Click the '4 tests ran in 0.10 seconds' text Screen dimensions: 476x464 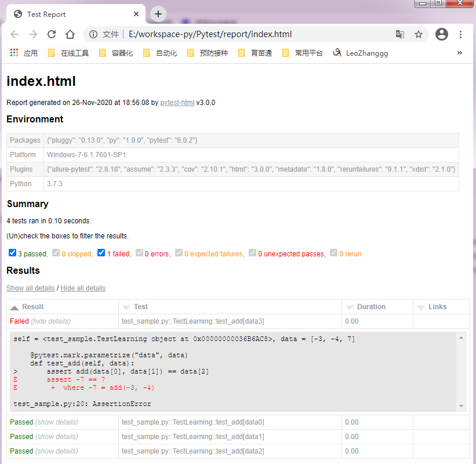click(49, 221)
